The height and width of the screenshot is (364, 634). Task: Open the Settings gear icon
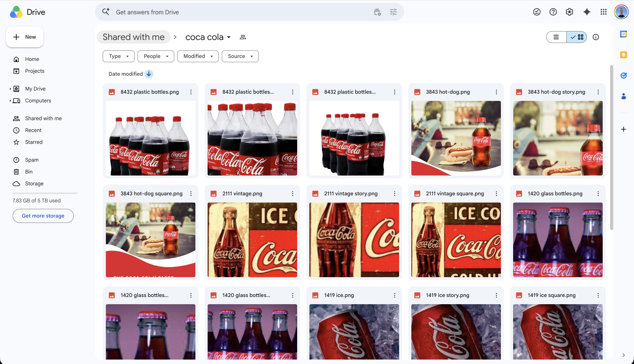tap(569, 12)
